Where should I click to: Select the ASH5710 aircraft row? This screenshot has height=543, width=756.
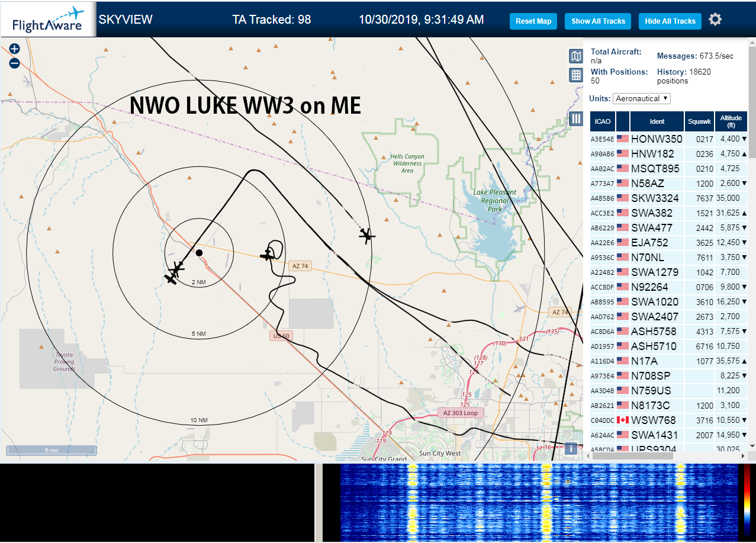(668, 346)
